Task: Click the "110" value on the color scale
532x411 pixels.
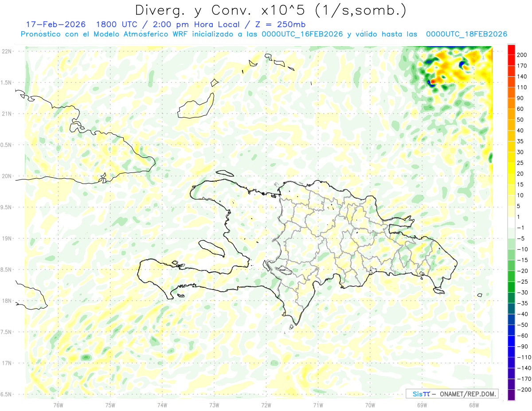Action: click(523, 87)
